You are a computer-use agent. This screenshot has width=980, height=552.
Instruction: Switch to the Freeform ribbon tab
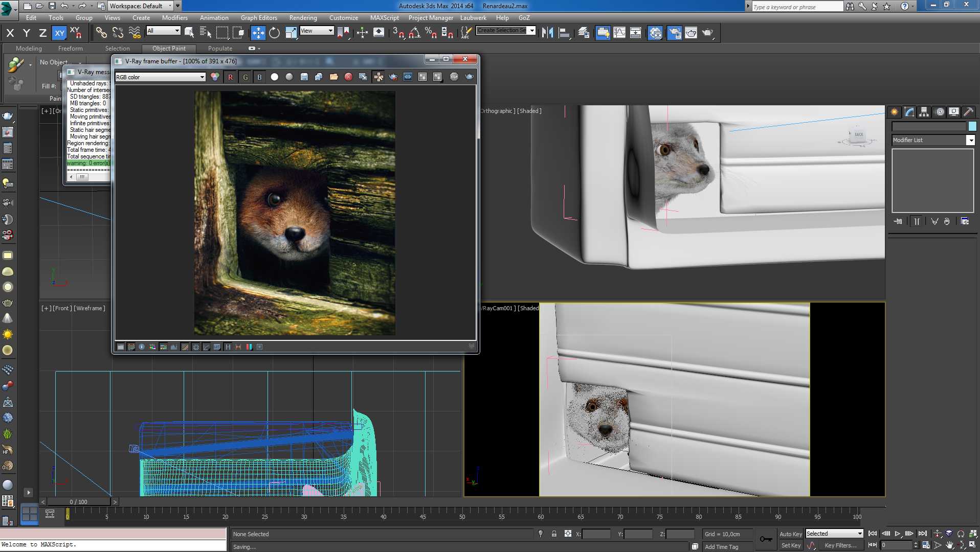click(70, 49)
